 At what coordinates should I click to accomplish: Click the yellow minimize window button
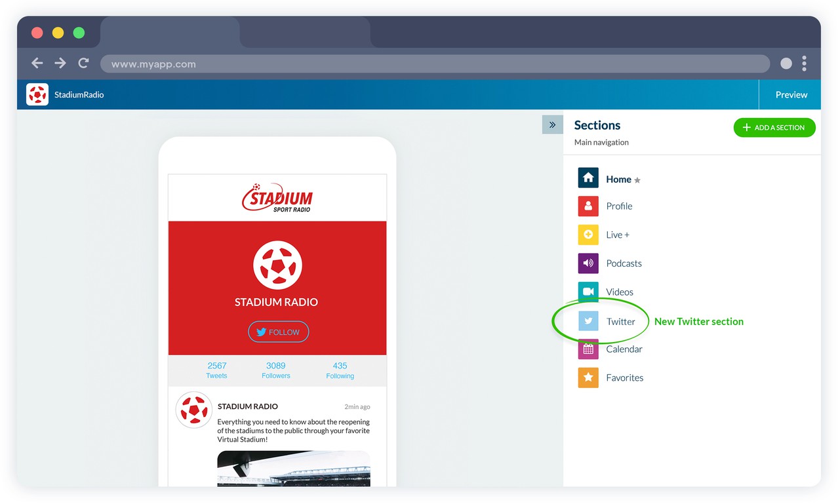[58, 33]
